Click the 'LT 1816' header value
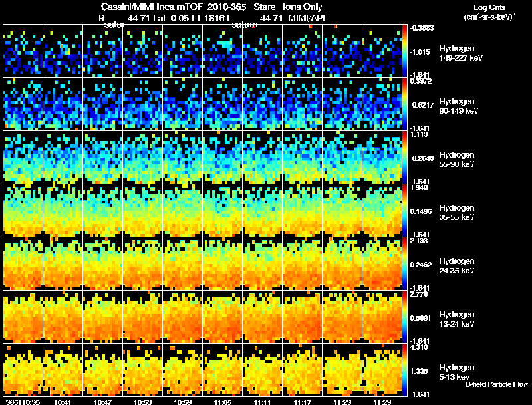The height and width of the screenshot is (405, 532). pos(207,18)
